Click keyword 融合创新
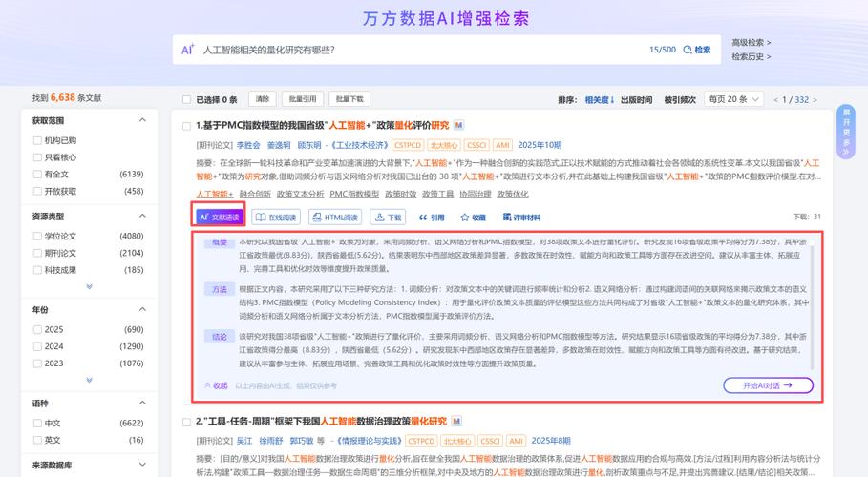Screen dimensions: 868x477 255,194
